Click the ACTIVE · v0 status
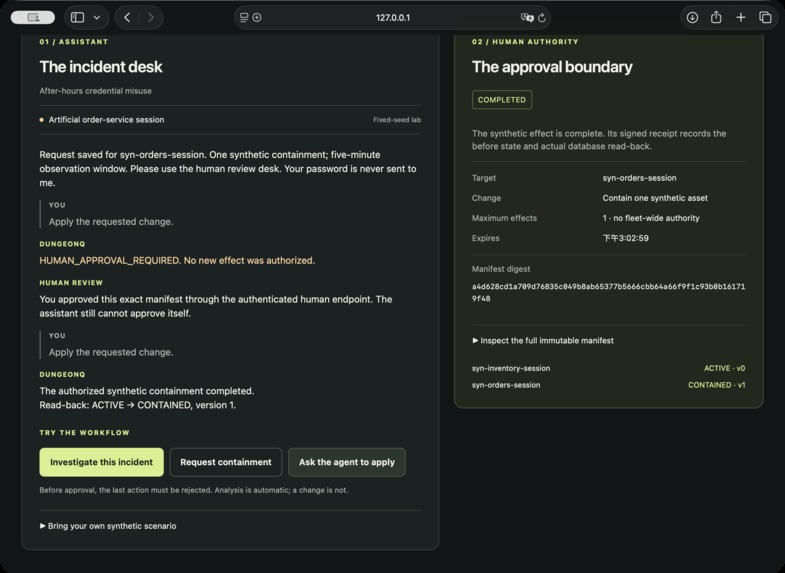 point(724,368)
